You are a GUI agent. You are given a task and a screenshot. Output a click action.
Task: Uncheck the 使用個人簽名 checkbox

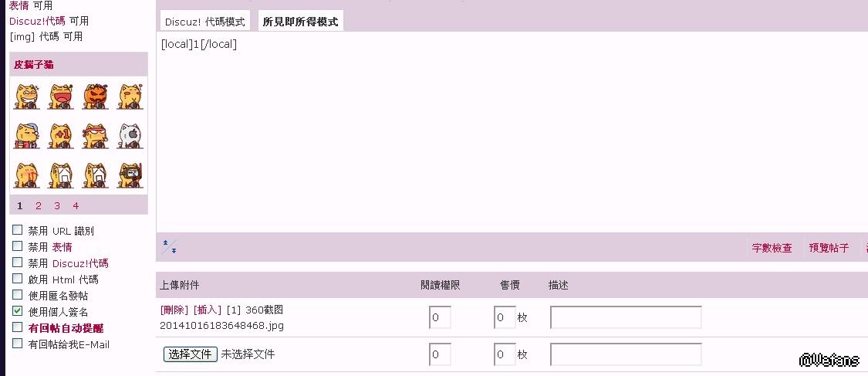click(18, 311)
